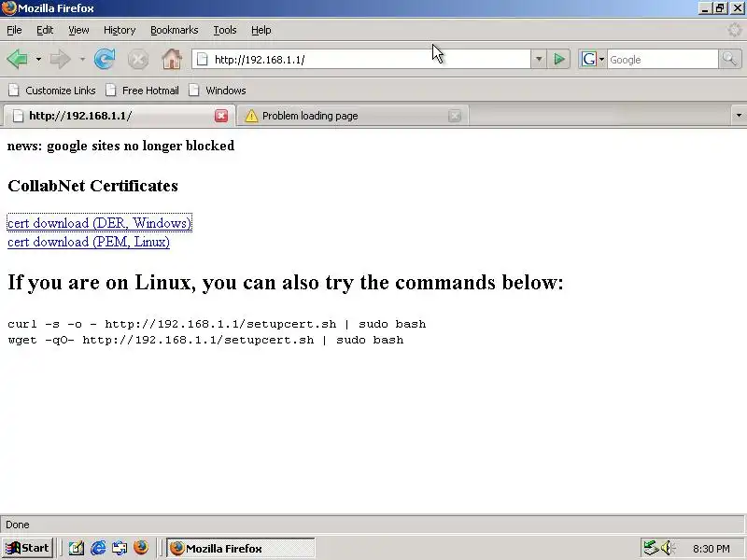Open the Google search engine selector
This screenshot has height=560, width=747.
tap(592, 60)
